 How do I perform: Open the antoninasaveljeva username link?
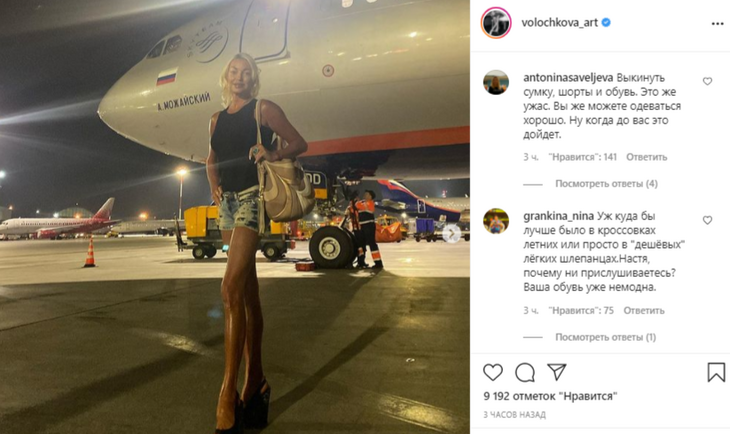(x=568, y=78)
